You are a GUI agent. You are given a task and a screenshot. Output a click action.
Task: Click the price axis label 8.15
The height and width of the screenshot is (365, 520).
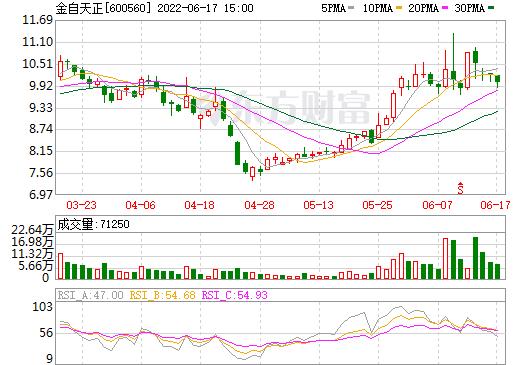(x=41, y=151)
